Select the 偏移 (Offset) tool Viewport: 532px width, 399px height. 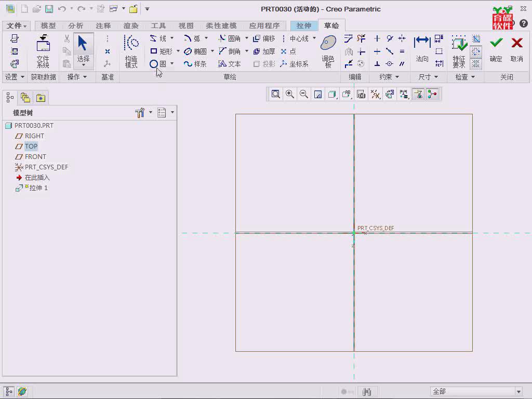[x=264, y=38]
